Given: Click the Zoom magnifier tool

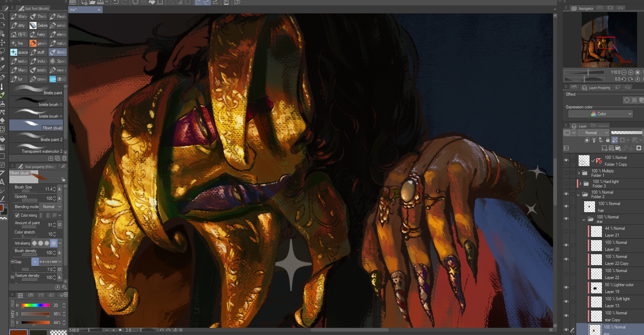Looking at the screenshot, I should tap(2, 17).
